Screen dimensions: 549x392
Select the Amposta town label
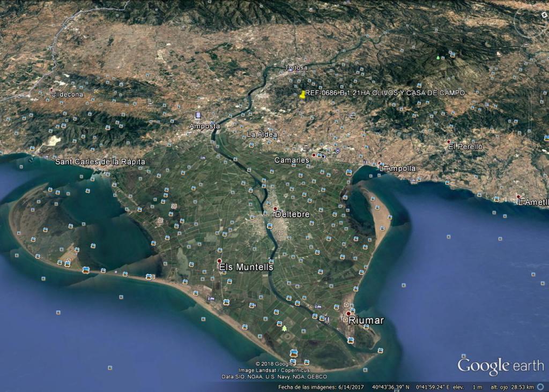click(204, 126)
